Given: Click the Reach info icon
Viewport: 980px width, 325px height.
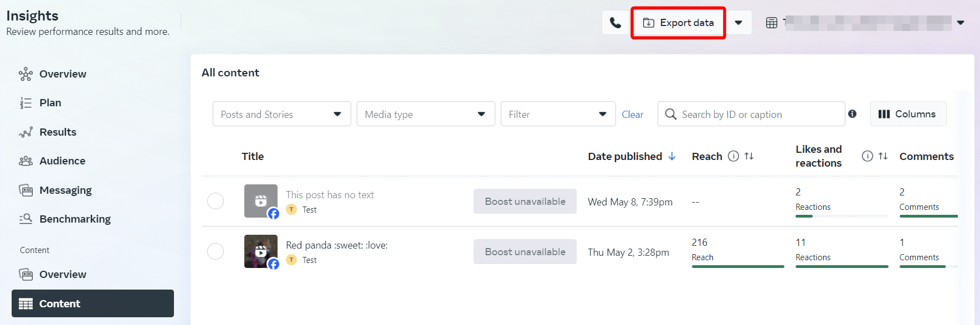Looking at the screenshot, I should pos(733,156).
